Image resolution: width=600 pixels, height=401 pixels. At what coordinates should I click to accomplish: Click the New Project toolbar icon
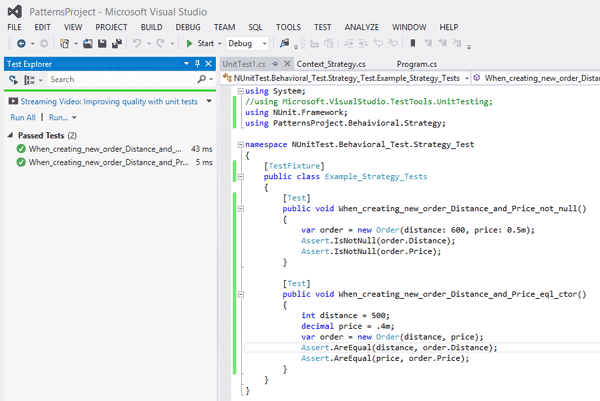pos(65,44)
